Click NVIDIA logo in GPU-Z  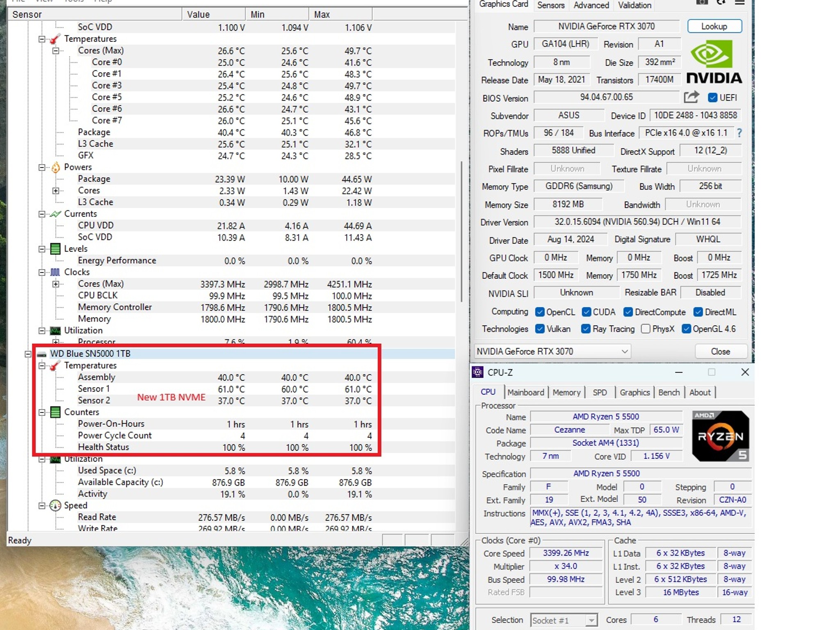(x=714, y=62)
